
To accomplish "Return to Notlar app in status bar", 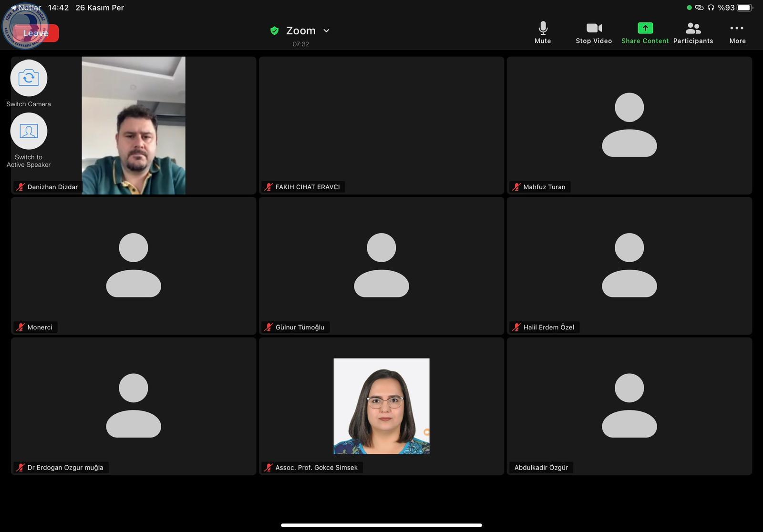I will click(27, 8).
